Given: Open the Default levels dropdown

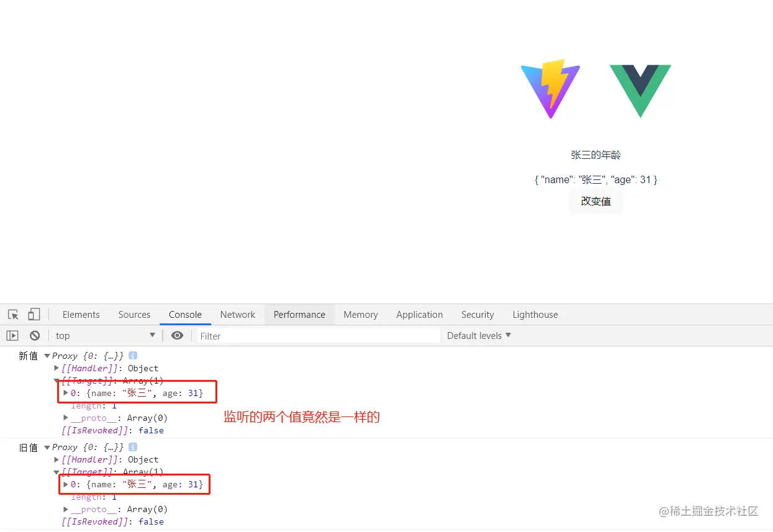Looking at the screenshot, I should [x=479, y=336].
